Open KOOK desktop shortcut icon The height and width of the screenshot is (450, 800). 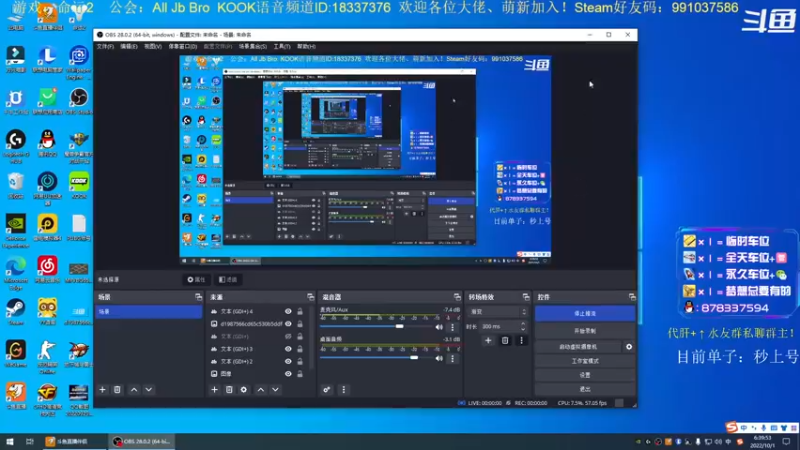pos(79,186)
